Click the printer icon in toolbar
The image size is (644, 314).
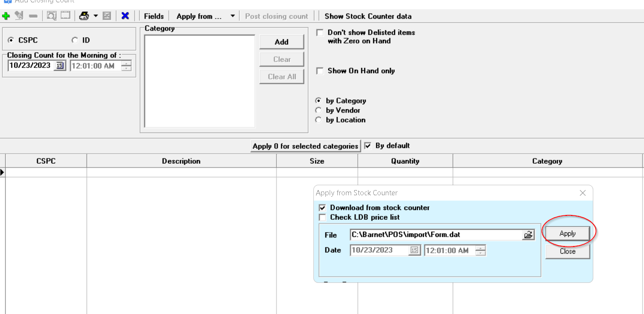pos(84,16)
